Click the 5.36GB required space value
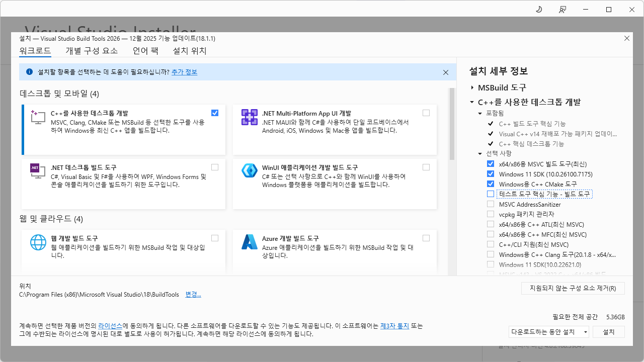This screenshot has height=362, width=644. pyautogui.click(x=615, y=317)
